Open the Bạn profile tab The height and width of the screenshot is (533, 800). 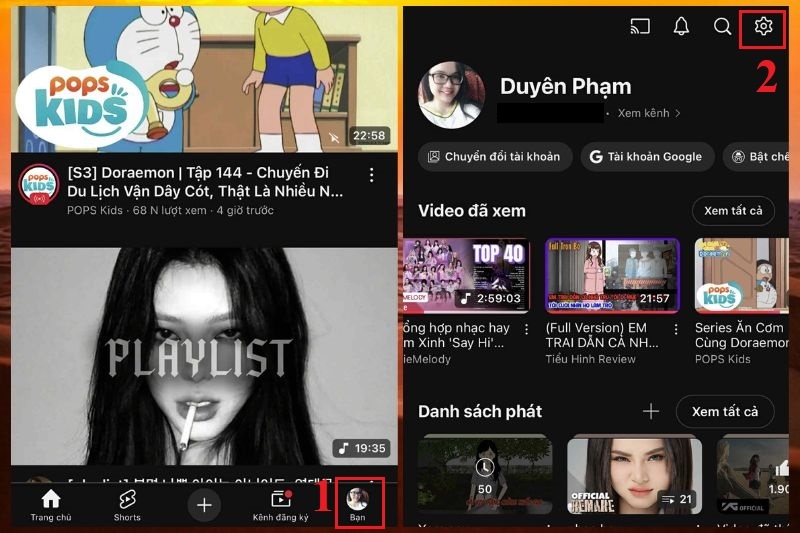click(x=358, y=504)
